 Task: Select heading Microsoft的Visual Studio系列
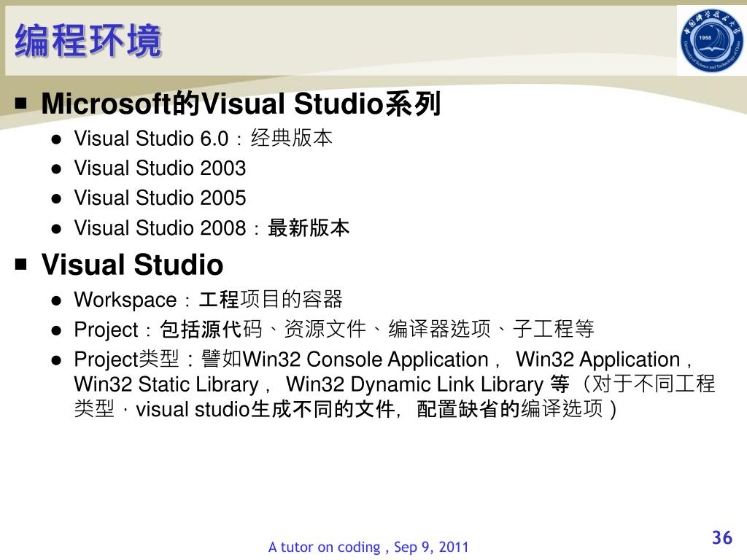pyautogui.click(x=241, y=104)
